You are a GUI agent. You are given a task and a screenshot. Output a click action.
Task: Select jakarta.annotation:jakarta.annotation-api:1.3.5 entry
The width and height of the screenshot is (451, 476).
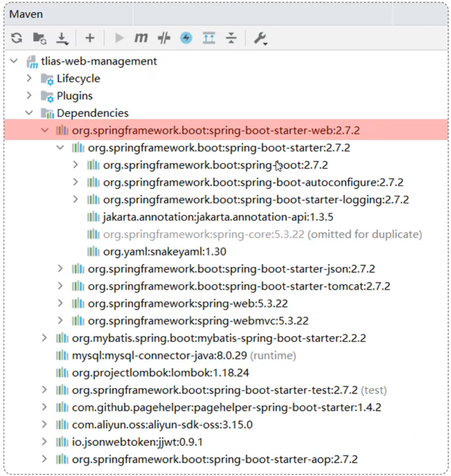point(218,217)
